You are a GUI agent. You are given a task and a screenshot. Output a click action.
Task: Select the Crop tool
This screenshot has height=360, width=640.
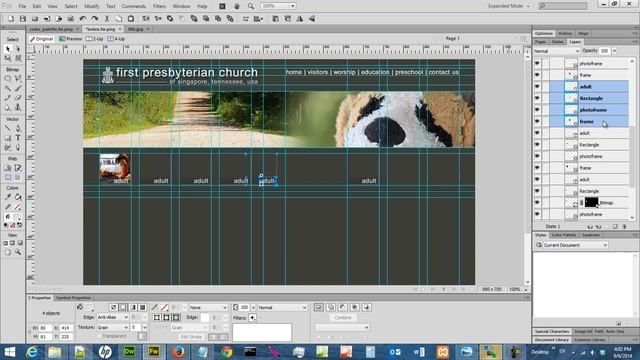(18, 58)
